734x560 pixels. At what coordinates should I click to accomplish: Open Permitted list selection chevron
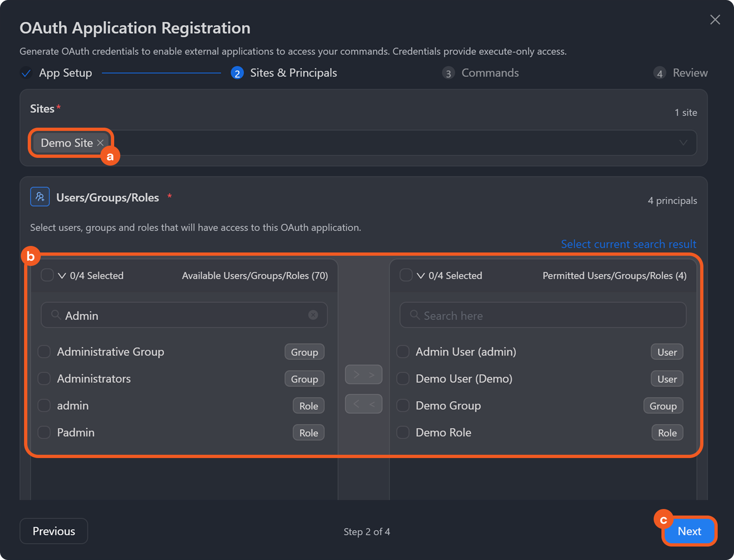click(x=420, y=276)
